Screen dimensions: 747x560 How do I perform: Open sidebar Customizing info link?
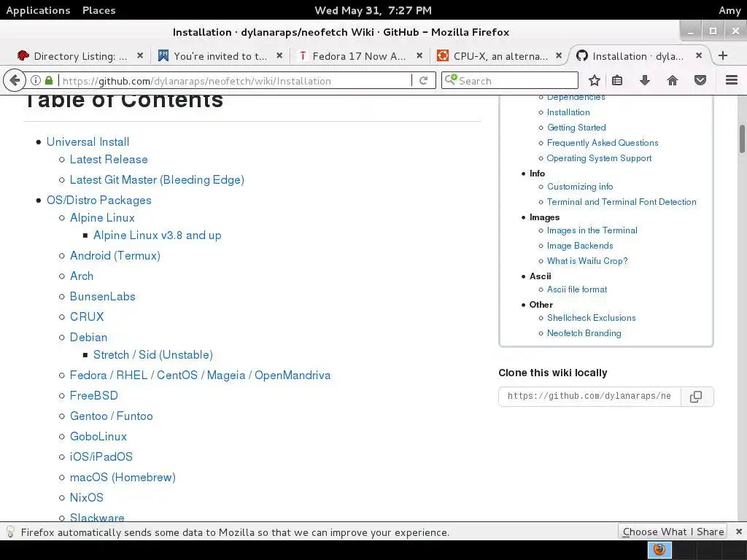[x=580, y=187]
